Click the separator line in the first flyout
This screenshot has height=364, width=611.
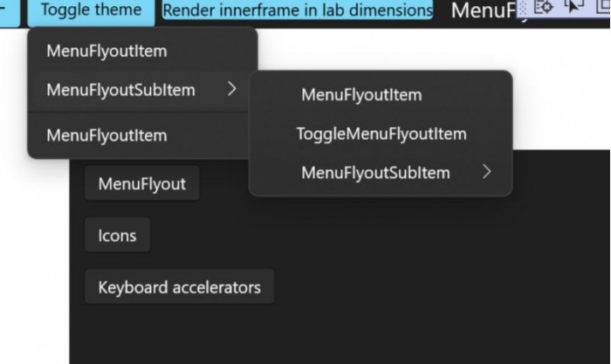click(142, 113)
